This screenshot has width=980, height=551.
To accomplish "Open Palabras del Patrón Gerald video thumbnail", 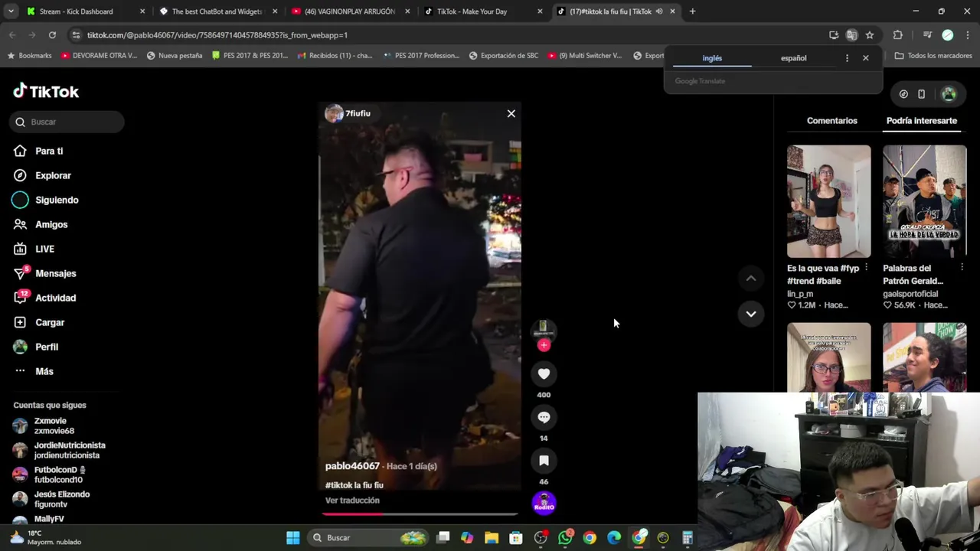I will pos(924,201).
